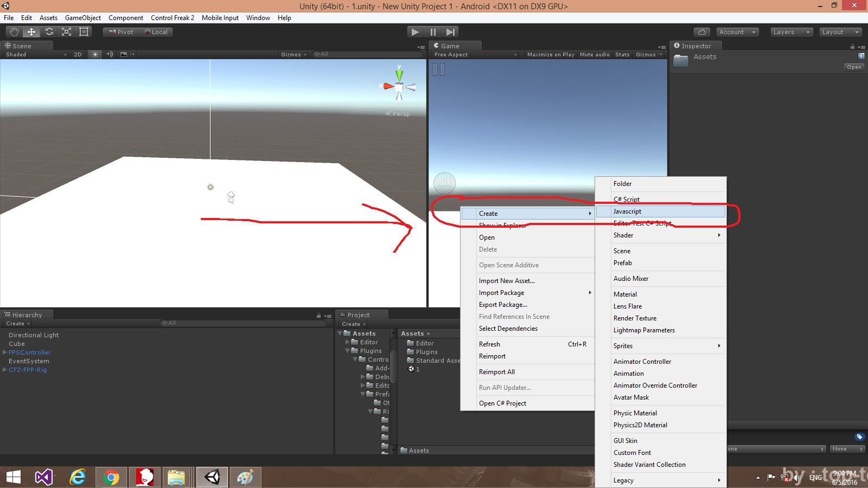868x488 pixels.
Task: Open Chrome from the taskbar
Action: click(111, 477)
